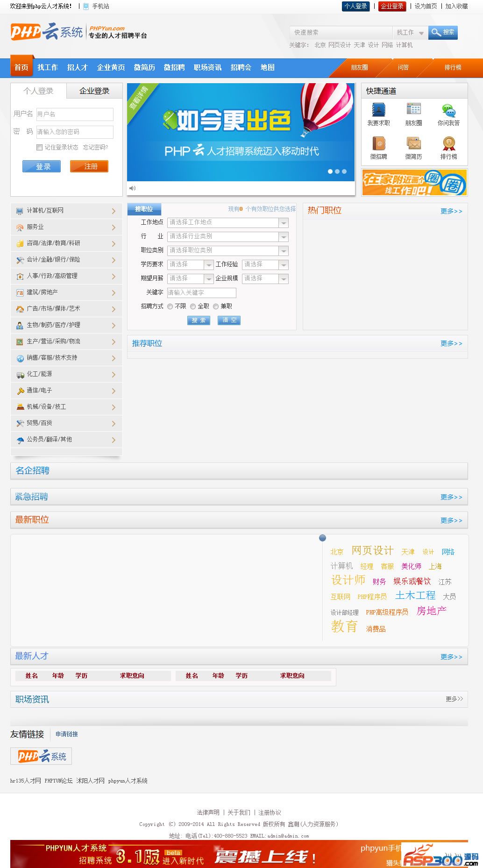Open the 职位类别 dropdown

pos(228,250)
